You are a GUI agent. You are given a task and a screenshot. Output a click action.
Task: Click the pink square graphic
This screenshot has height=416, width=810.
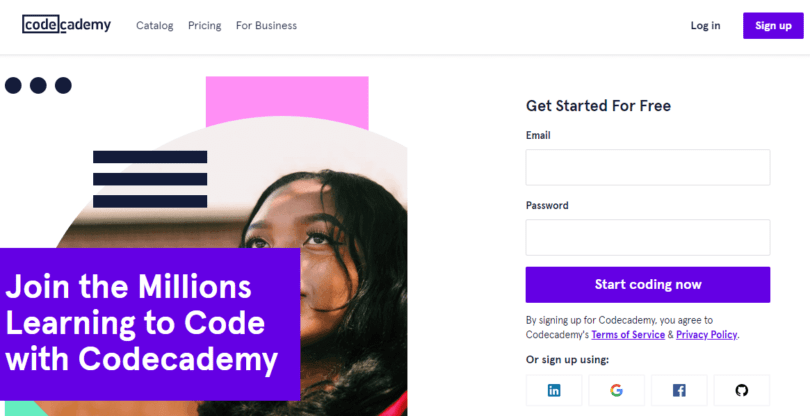(x=287, y=102)
